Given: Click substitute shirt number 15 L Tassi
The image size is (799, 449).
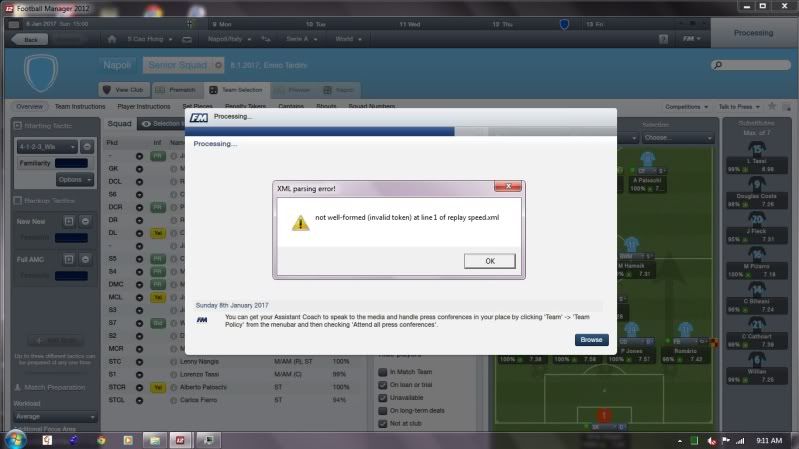Looking at the screenshot, I should click(757, 149).
